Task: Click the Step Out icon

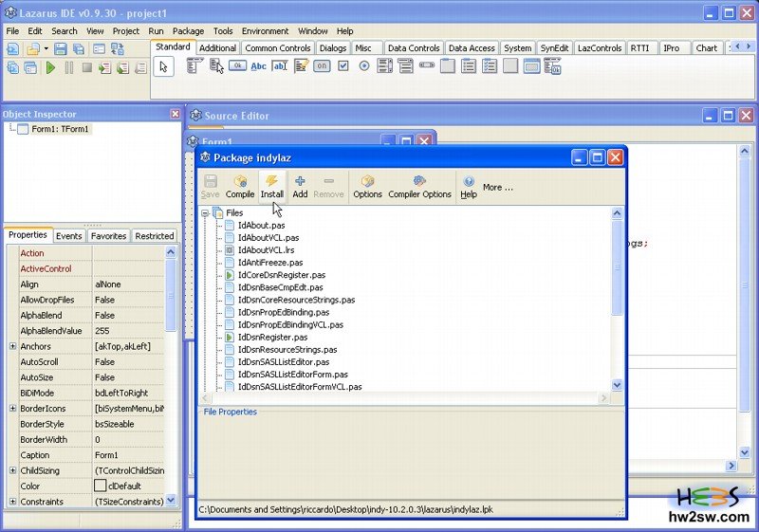Action: tap(140, 67)
